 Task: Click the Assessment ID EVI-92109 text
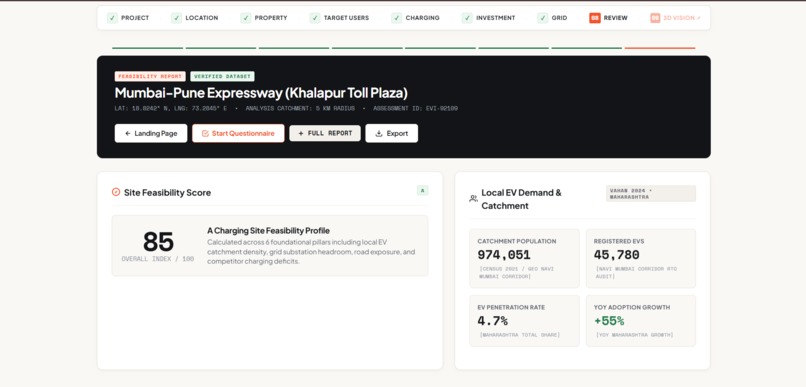tap(415, 109)
